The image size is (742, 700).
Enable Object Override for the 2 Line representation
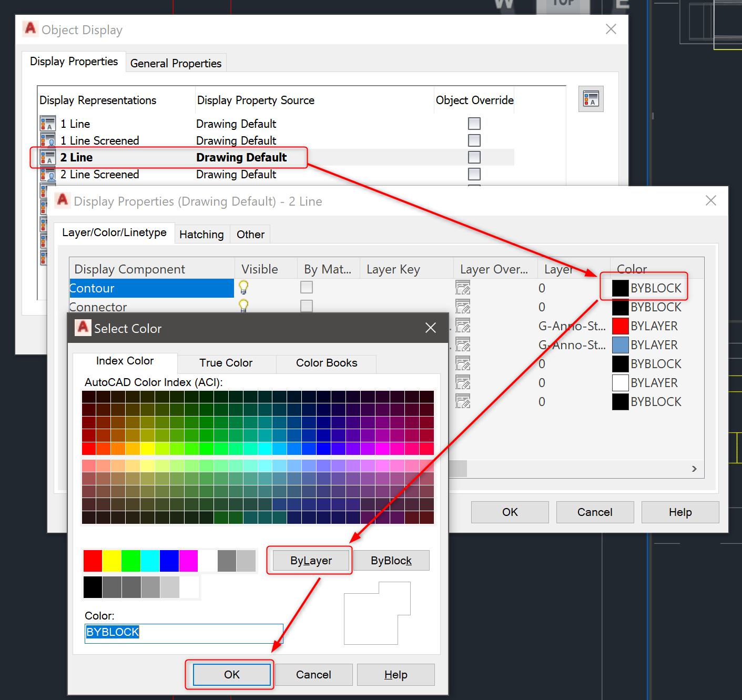tap(474, 157)
